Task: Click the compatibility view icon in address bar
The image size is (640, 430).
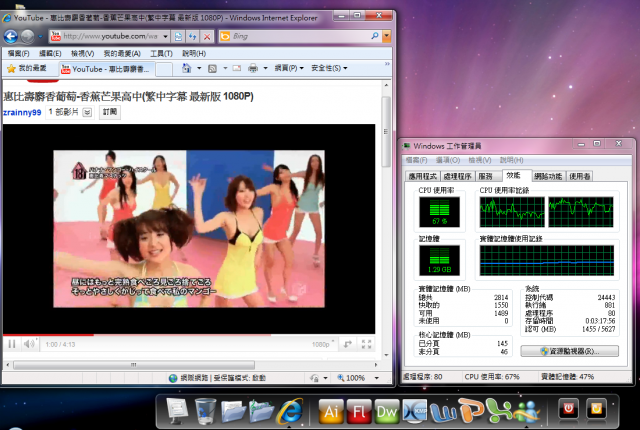Action: click(x=178, y=37)
